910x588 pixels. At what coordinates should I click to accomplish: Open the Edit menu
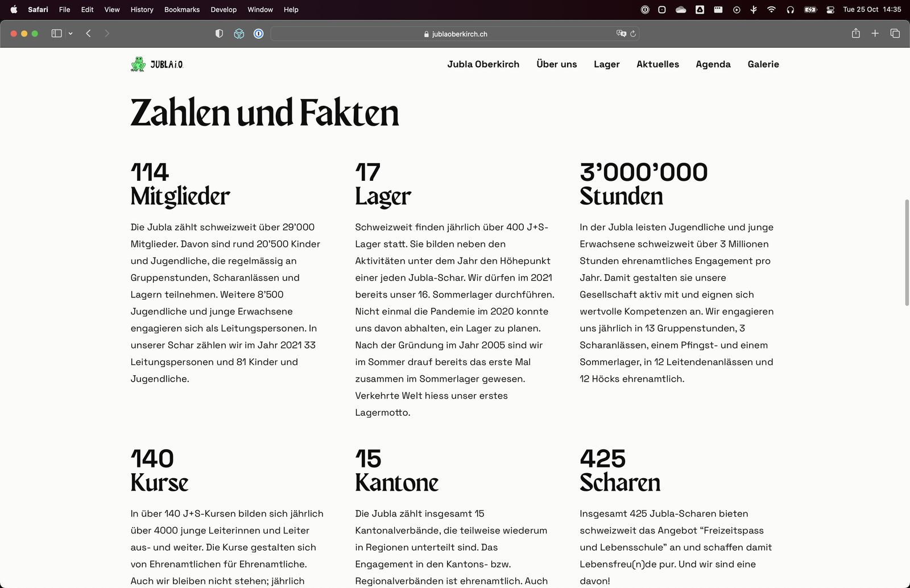(x=87, y=9)
